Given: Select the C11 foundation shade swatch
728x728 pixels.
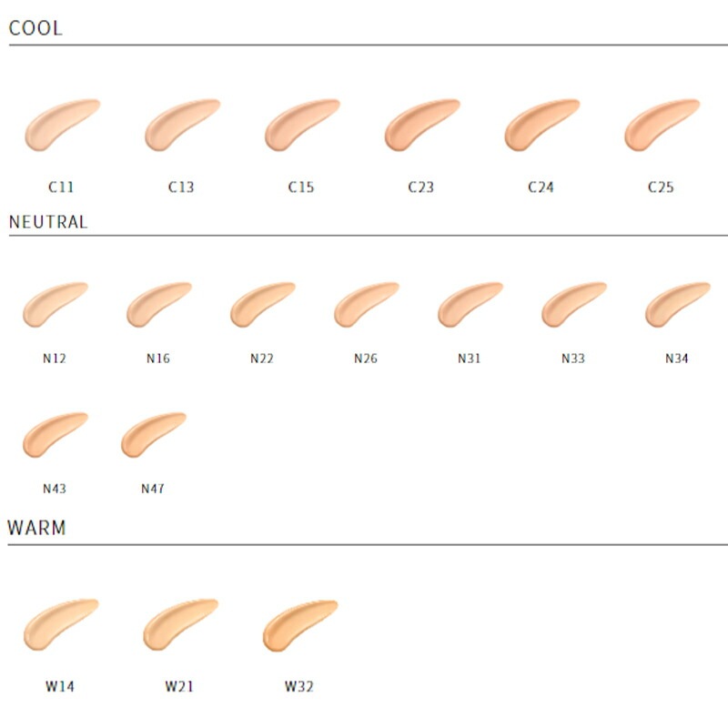Looking at the screenshot, I should [x=58, y=126].
